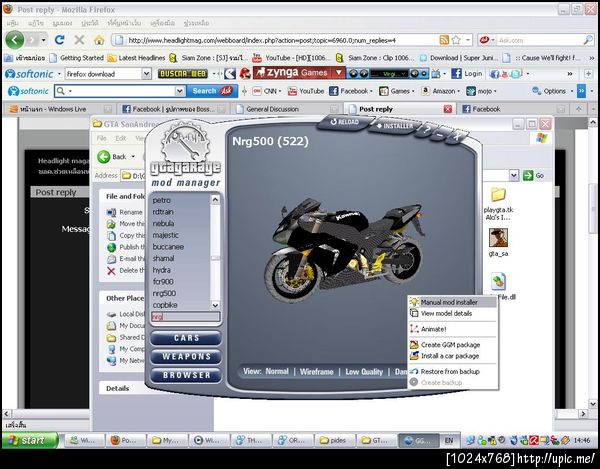Expand firefox download combo box
The image size is (600, 469).
[x=146, y=73]
